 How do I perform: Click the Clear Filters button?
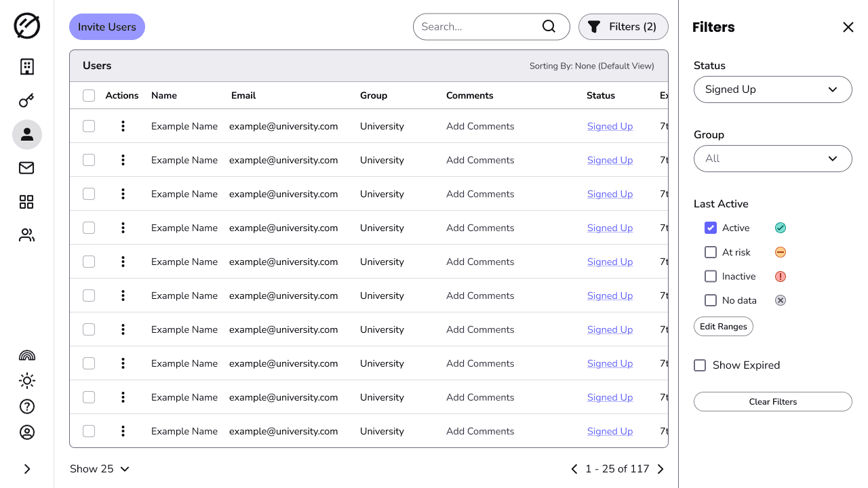click(x=773, y=402)
